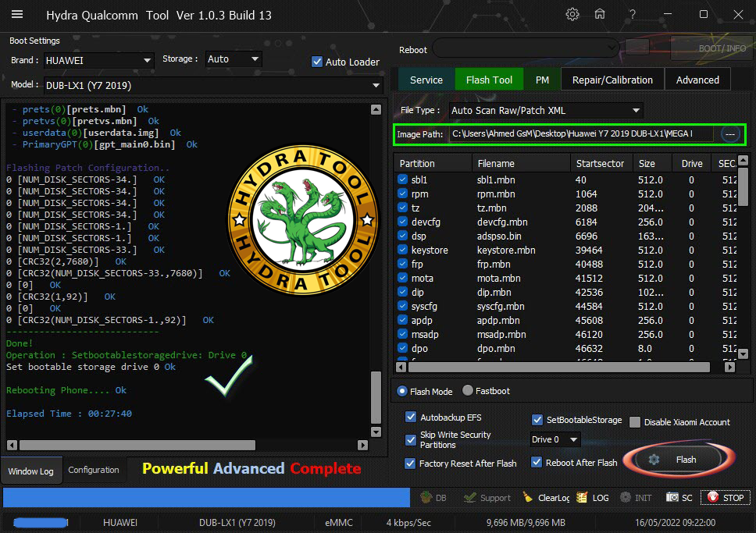Open the LOG file shortcut
The width and height of the screenshot is (756, 533).
click(x=593, y=497)
